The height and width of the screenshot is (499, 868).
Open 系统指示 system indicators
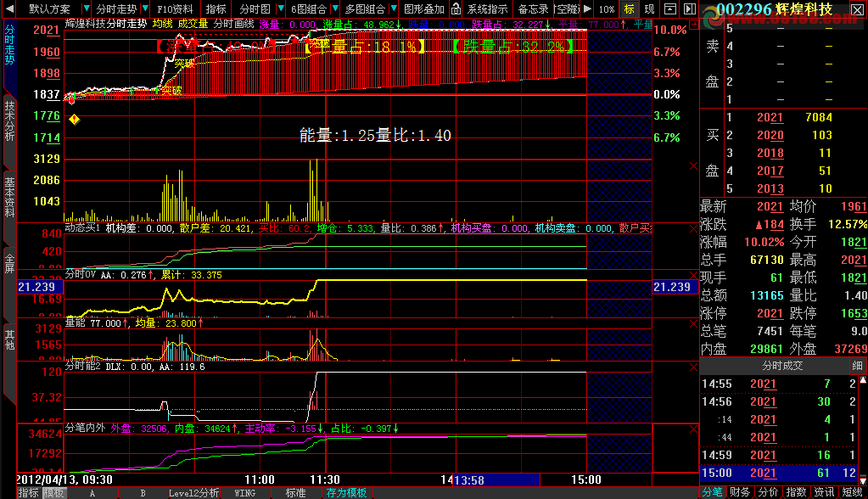coord(487,8)
